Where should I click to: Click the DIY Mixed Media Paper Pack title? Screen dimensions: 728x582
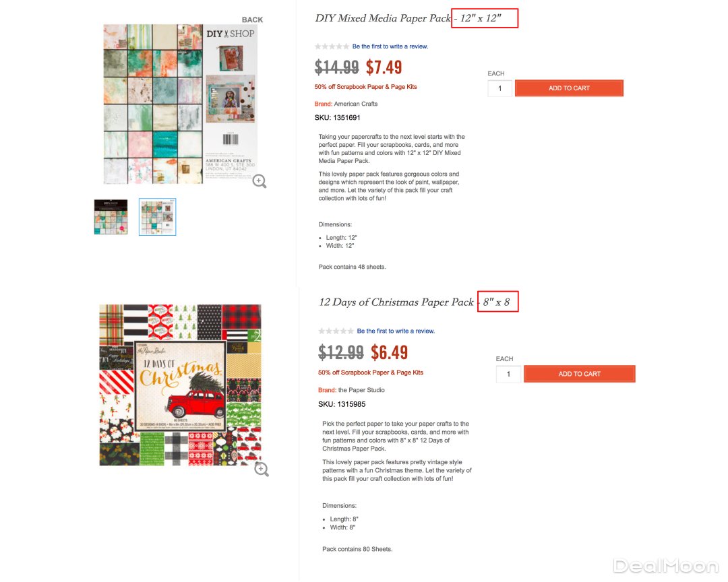tap(382, 18)
